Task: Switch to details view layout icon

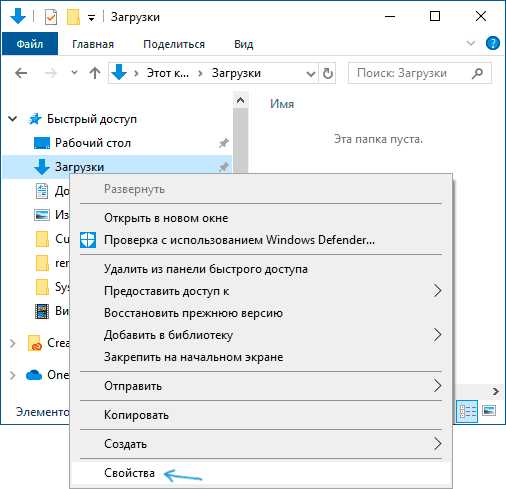Action: coord(467,411)
